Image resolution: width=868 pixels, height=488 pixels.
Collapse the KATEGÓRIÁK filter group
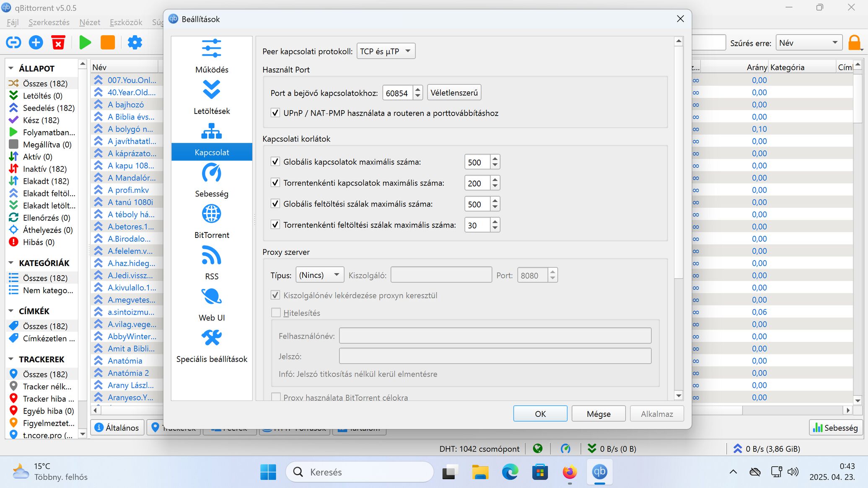11,263
